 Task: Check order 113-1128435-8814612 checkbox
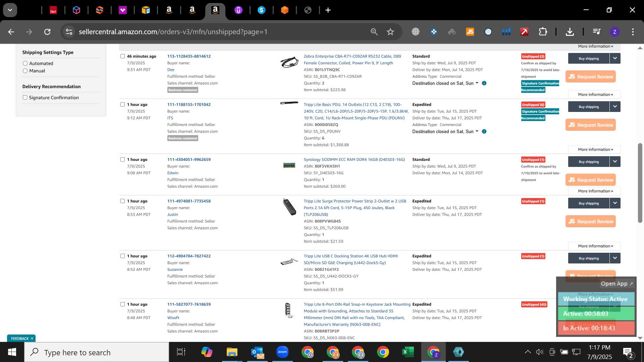coord(122,56)
